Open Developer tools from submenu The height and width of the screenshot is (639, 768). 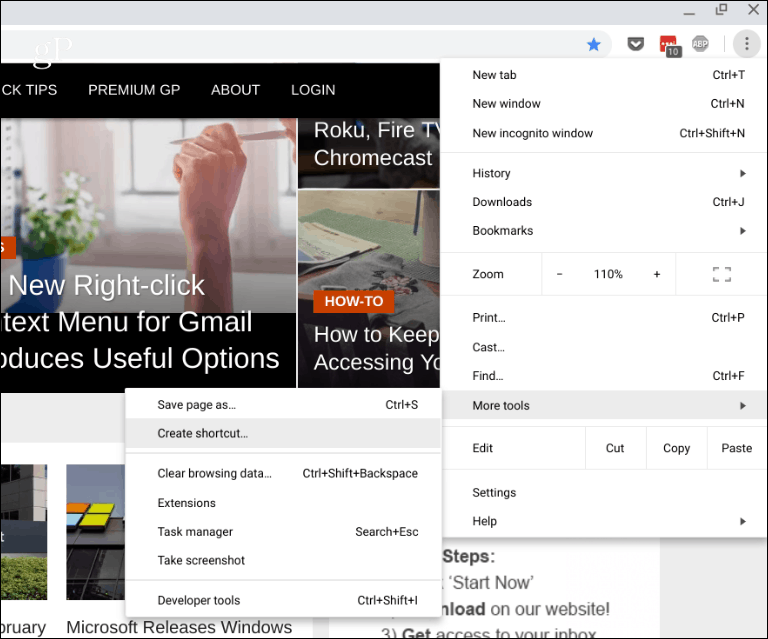[283, 600]
